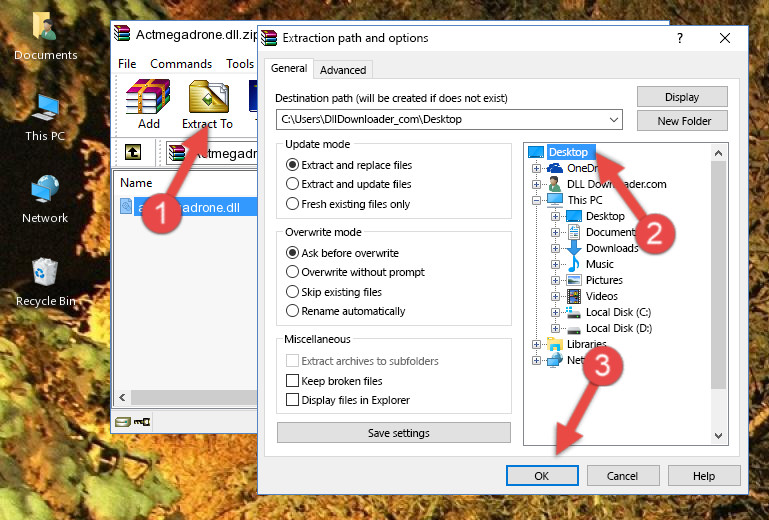Expand Local Disk (C:) node

[x=555, y=312]
